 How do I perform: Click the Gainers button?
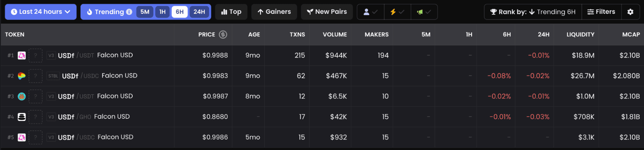[274, 12]
